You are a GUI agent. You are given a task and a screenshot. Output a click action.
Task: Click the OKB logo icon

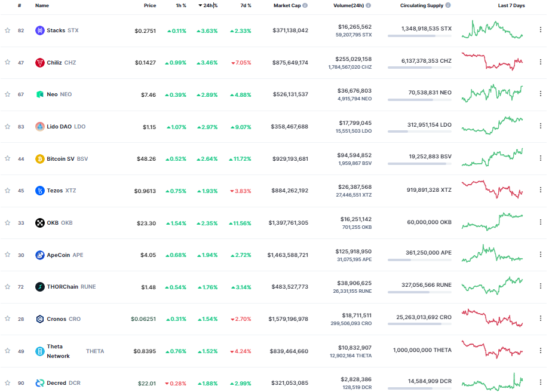click(40, 222)
